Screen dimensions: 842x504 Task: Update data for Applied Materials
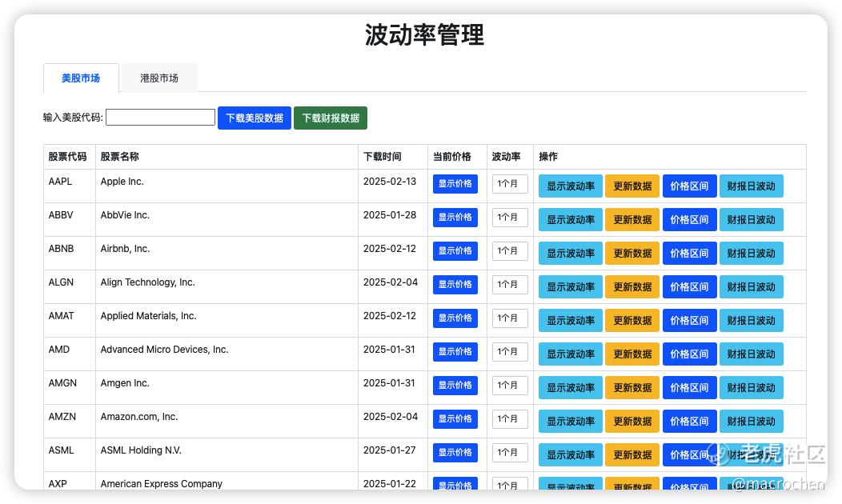632,321
